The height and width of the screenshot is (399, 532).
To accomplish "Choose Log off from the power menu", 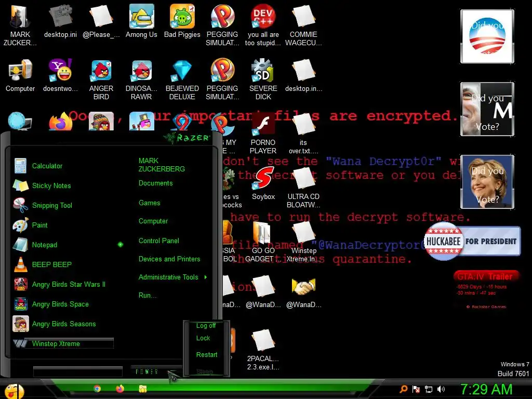I will coord(206,326).
